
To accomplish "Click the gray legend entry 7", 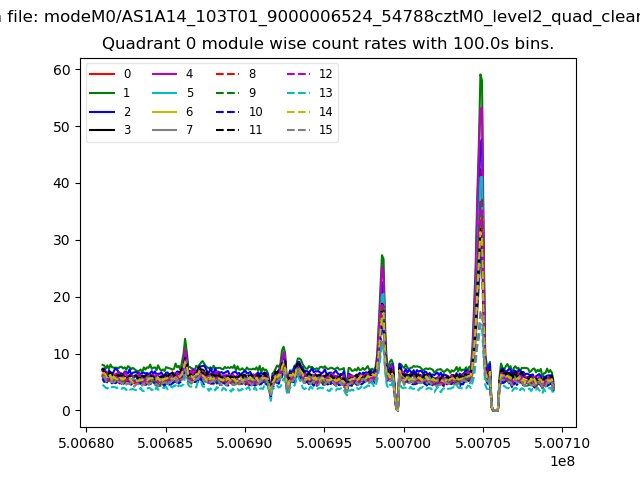I will pos(165,130).
